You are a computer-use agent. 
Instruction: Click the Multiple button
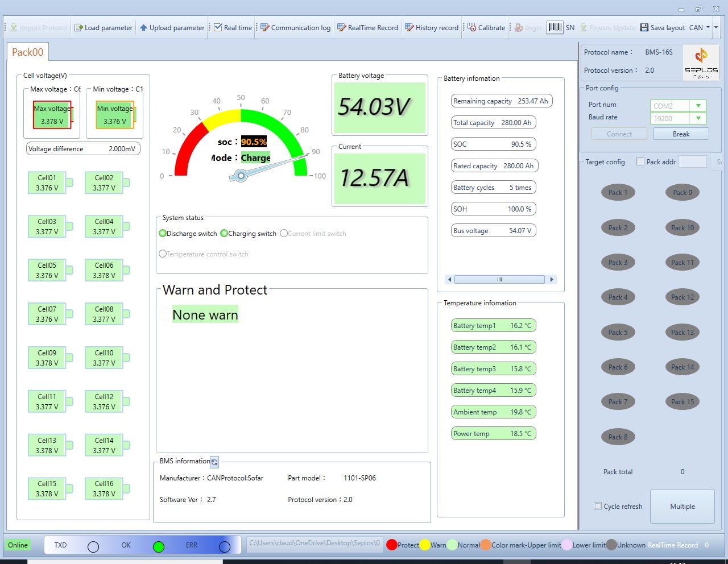click(682, 506)
